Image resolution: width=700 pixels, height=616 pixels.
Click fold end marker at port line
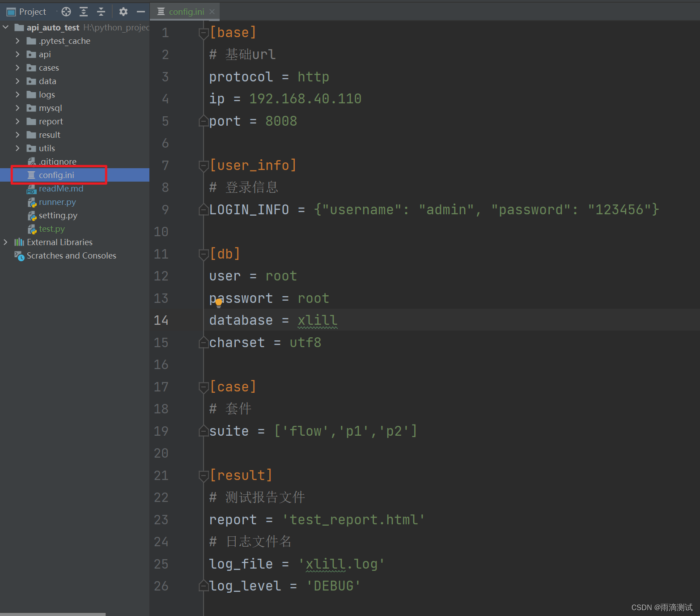[x=204, y=121]
